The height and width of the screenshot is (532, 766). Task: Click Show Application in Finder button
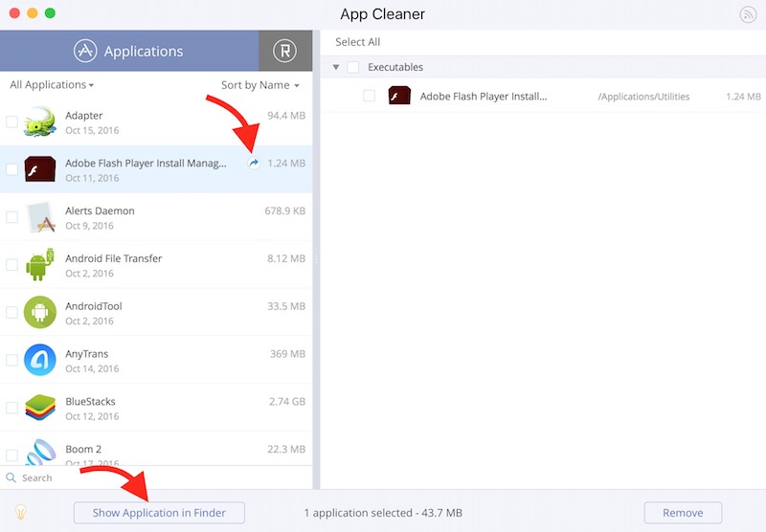coord(159,513)
